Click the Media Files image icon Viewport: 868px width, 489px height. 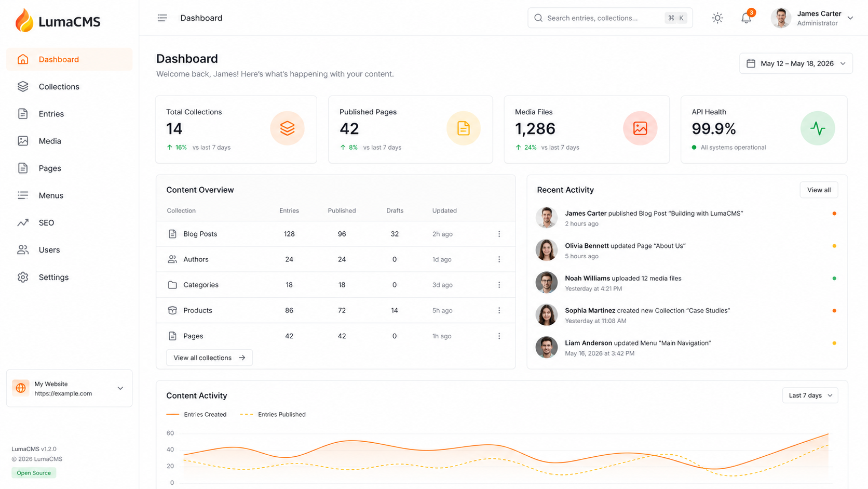coord(640,128)
